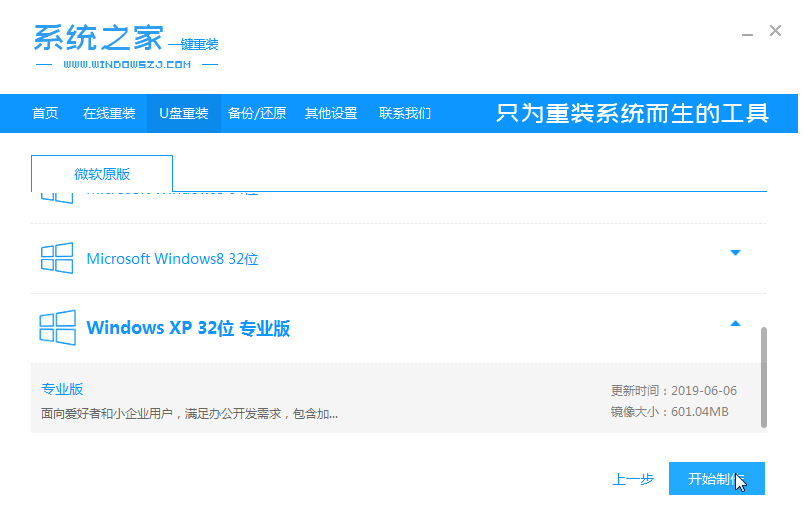This screenshot has width=805, height=508.
Task: Select the U盘重装 navigation item
Action: 183,113
